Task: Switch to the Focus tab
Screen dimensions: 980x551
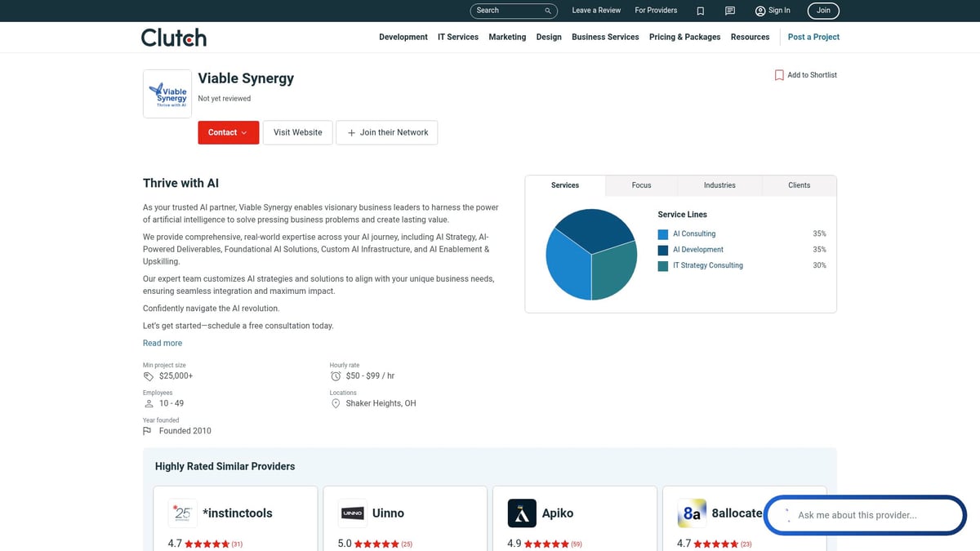Action: (642, 185)
